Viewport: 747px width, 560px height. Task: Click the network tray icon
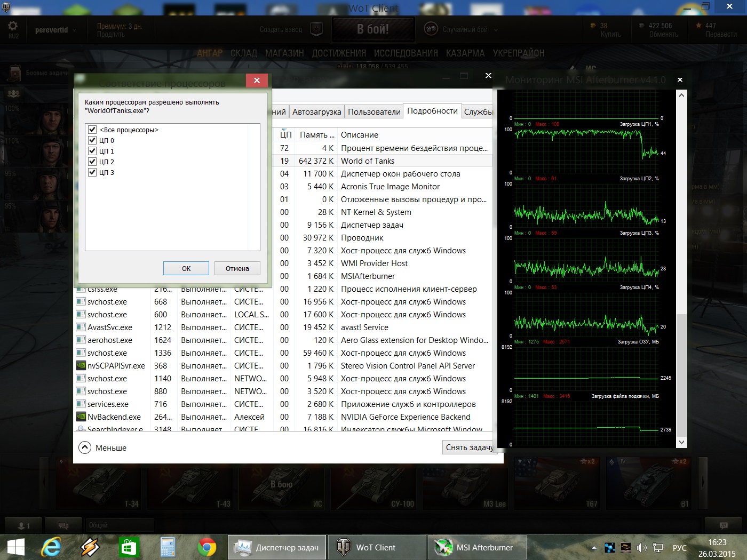click(x=658, y=548)
